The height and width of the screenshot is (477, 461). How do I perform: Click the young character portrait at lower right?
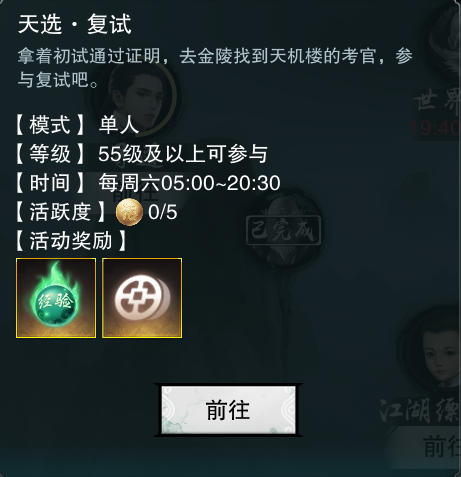(x=433, y=349)
